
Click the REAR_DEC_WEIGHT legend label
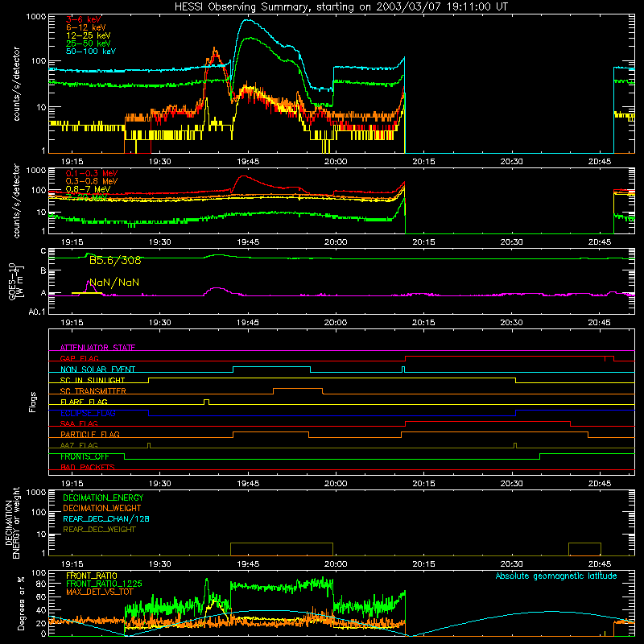pyautogui.click(x=99, y=530)
